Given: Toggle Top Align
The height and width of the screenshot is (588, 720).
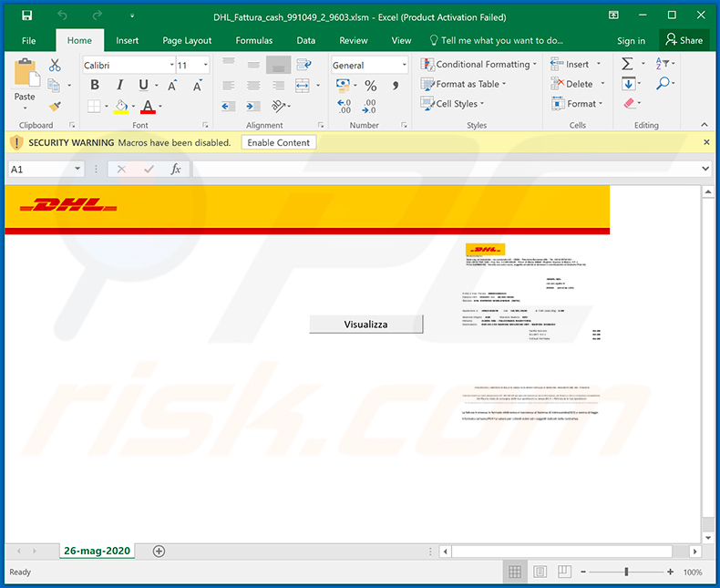Looking at the screenshot, I should [229, 62].
